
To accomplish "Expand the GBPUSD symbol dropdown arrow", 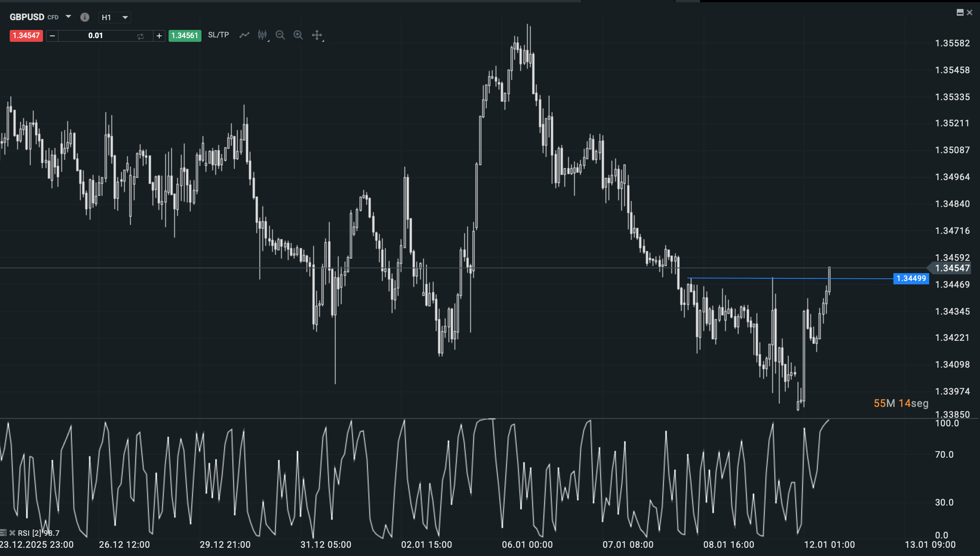I will coord(68,16).
